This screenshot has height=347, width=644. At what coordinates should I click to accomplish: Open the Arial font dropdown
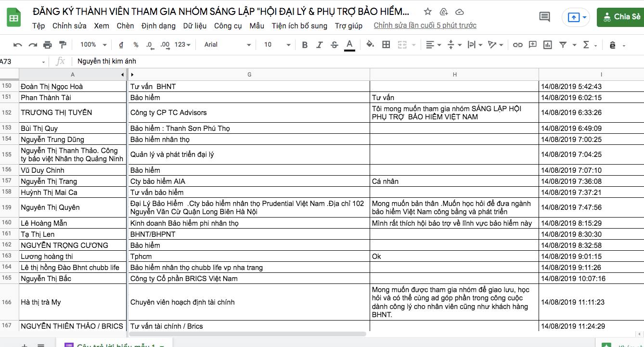[227, 45]
